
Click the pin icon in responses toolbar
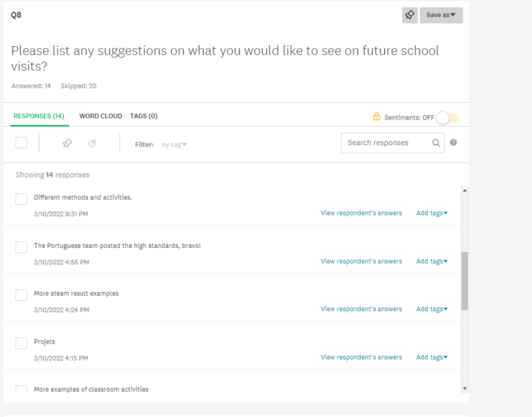tap(67, 144)
